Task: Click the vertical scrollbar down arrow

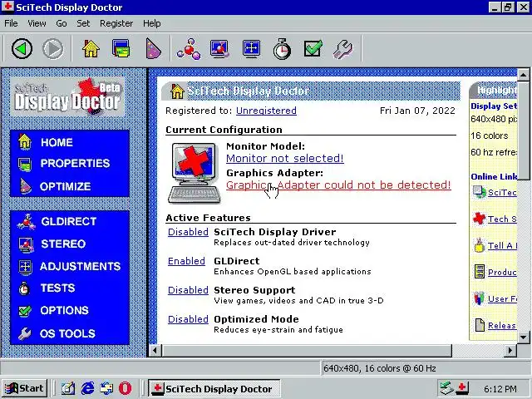Action: pos(523,337)
